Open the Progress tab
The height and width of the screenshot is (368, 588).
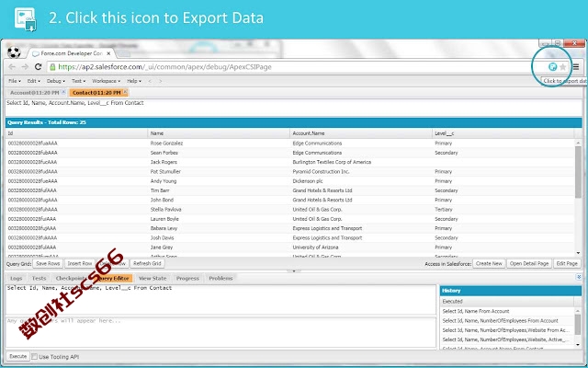pos(187,278)
